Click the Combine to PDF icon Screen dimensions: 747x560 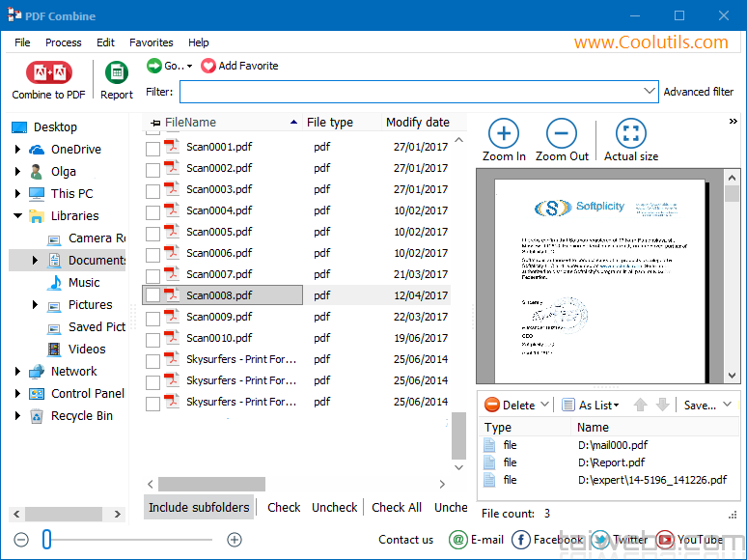(x=47, y=73)
